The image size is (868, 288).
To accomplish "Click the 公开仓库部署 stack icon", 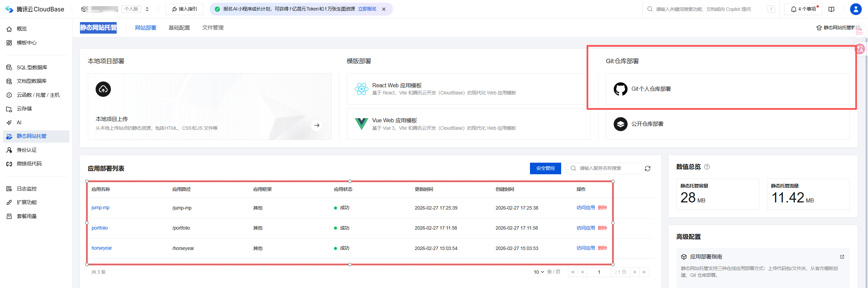I will pos(620,124).
